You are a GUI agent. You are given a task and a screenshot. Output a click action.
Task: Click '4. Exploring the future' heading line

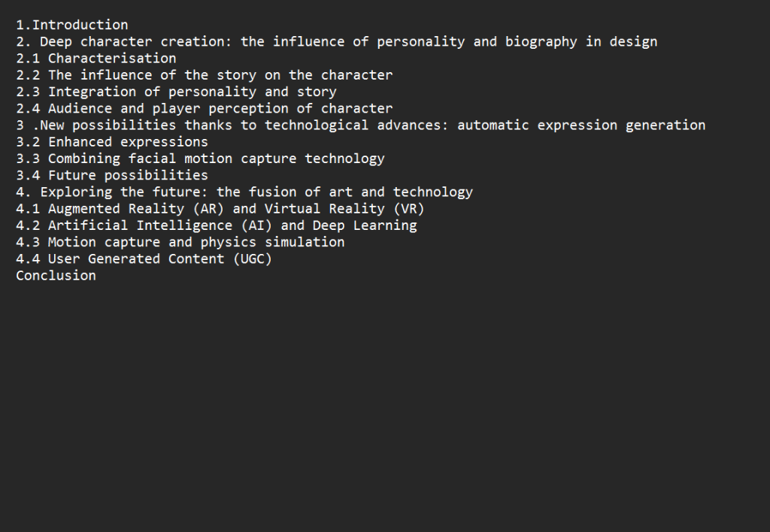(244, 192)
